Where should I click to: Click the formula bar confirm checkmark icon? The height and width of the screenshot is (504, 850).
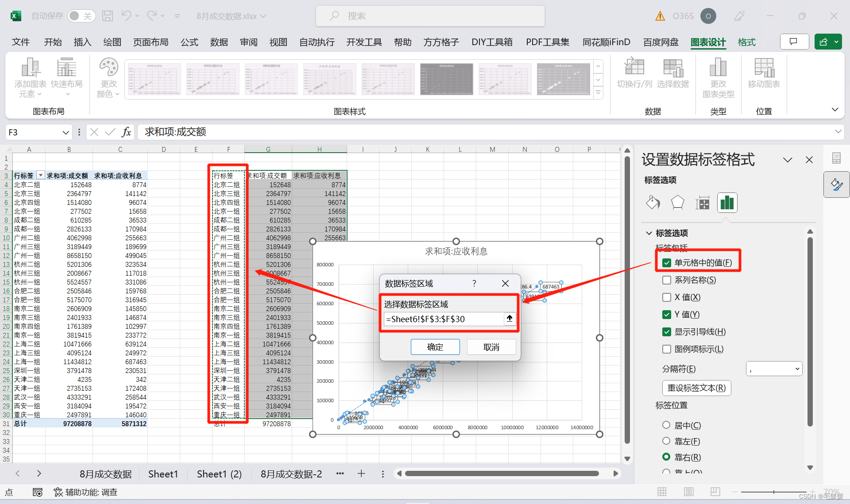[110, 132]
